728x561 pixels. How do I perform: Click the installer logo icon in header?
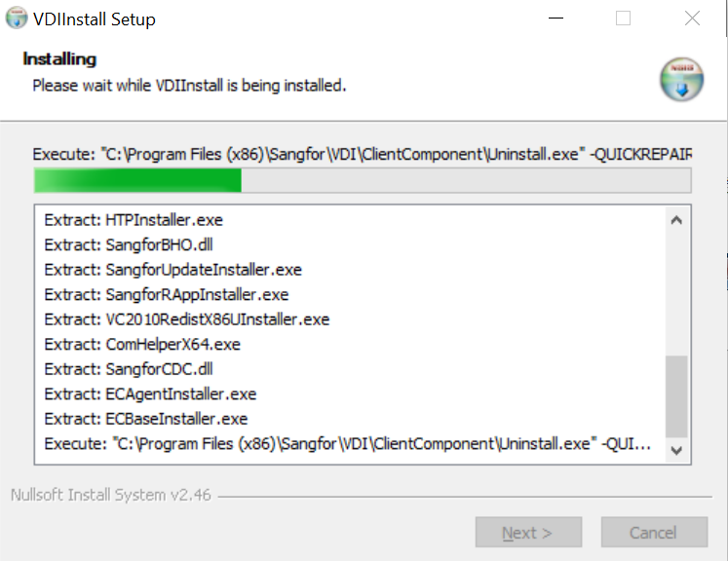pyautogui.click(x=681, y=80)
